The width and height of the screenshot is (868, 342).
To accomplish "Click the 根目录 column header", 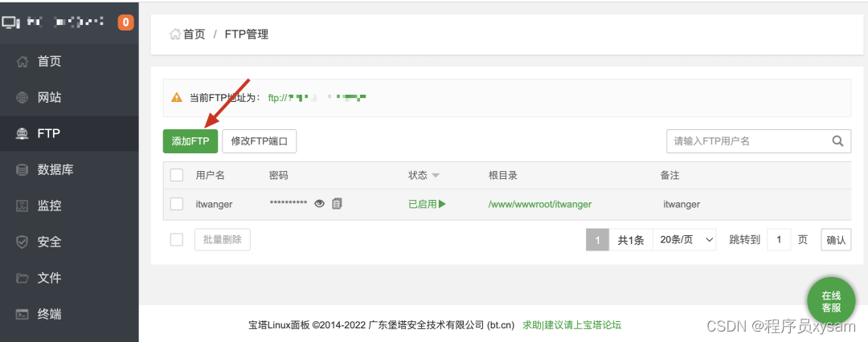I will pos(502,176).
